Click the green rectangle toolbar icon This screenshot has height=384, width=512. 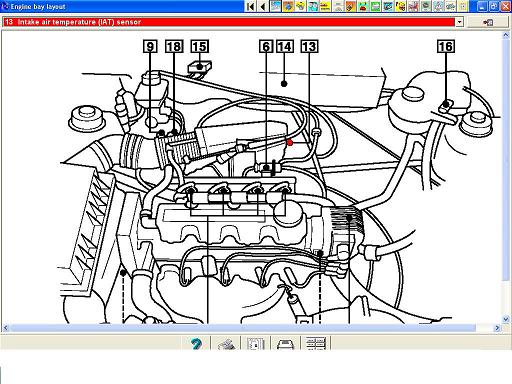pos(376,6)
